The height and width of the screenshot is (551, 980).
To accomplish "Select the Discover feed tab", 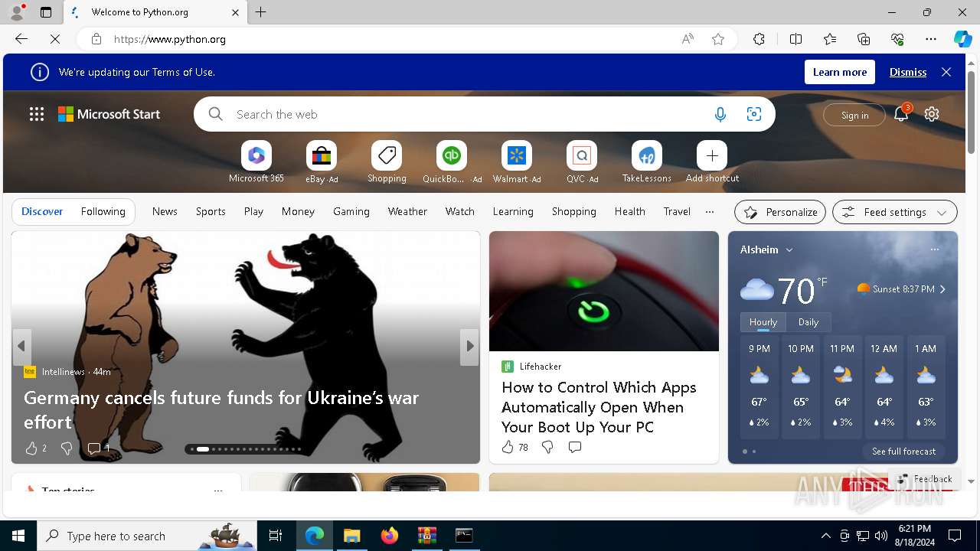I will point(42,211).
